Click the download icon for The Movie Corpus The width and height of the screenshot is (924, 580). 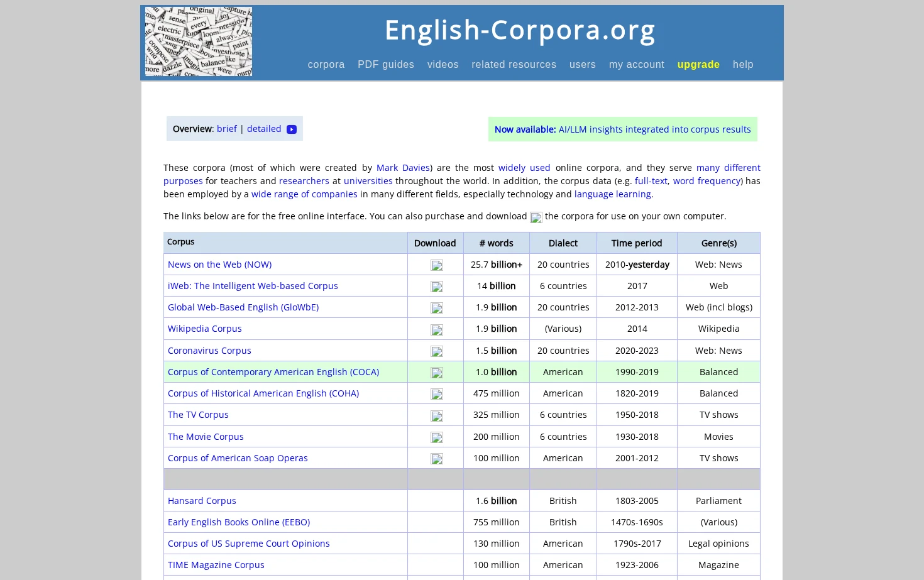click(436, 437)
